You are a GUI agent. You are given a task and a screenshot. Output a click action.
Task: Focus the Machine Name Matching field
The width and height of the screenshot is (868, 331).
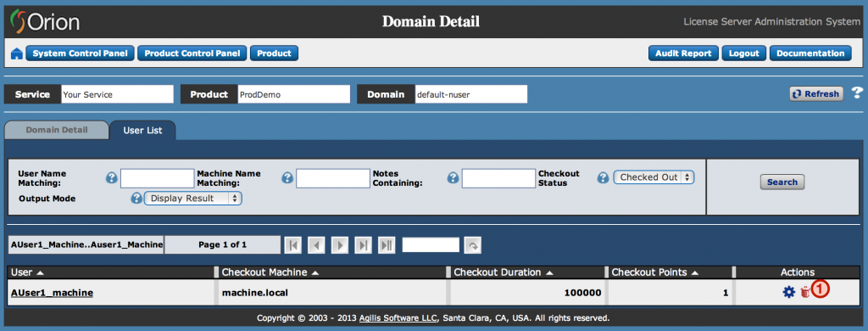(x=333, y=178)
